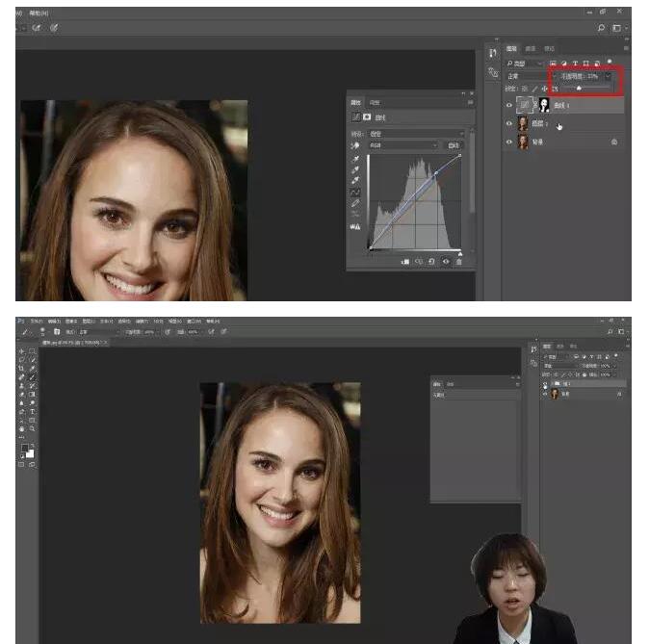The width and height of the screenshot is (649, 644).
Task: Open the RGB channel dropdown in Curves
Action: (404, 145)
